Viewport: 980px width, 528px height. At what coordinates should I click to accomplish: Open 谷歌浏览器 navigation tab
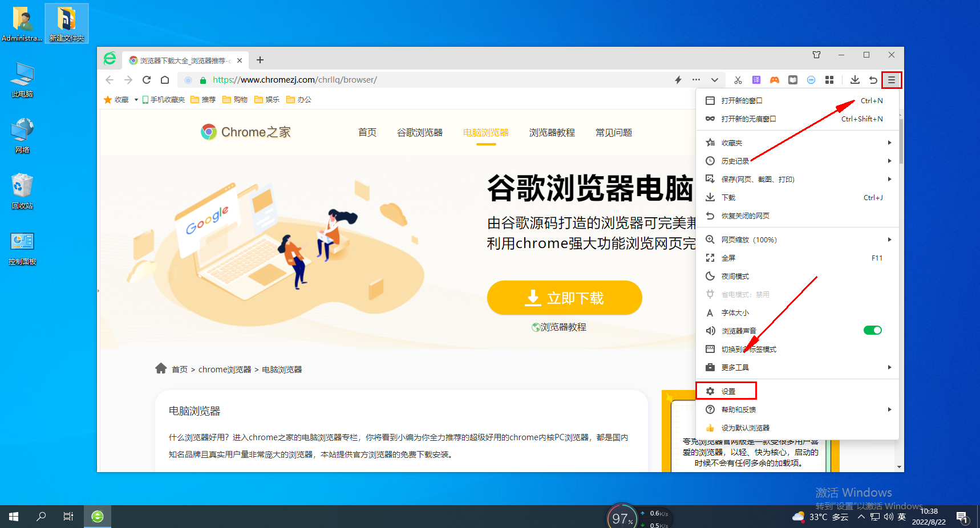click(420, 132)
